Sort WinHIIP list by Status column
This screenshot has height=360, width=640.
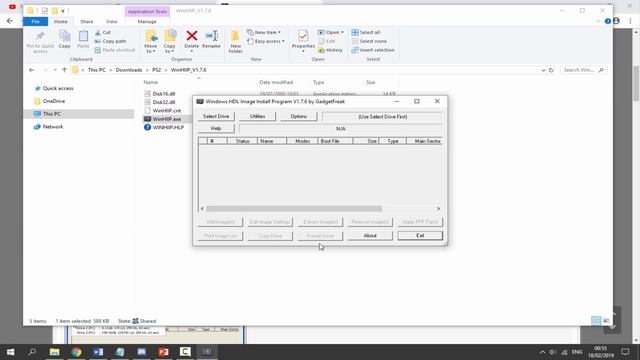[242, 141]
